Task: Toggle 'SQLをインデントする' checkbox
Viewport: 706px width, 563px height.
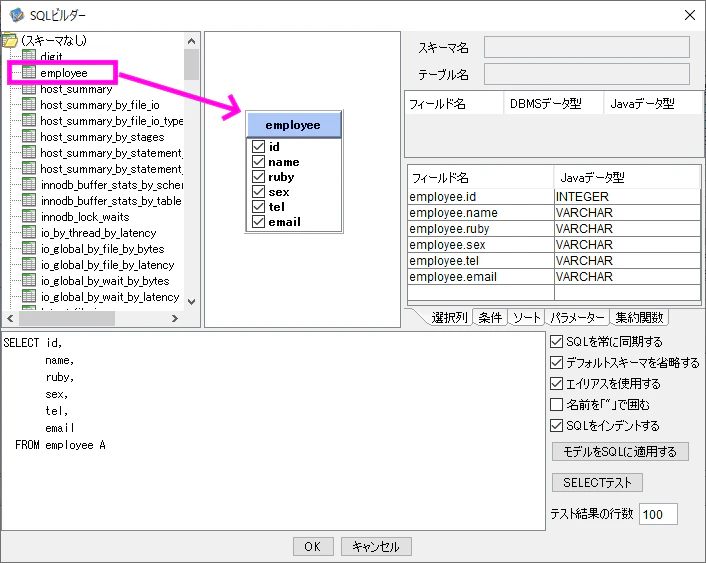Action: 557,425
